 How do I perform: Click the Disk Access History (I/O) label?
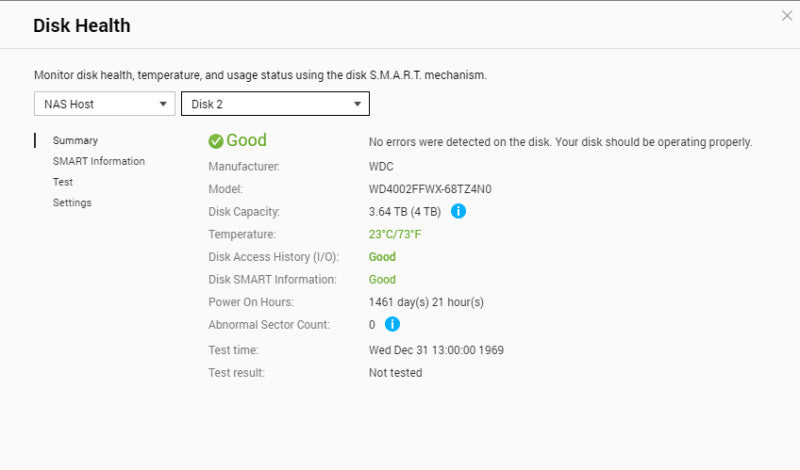[x=273, y=257]
